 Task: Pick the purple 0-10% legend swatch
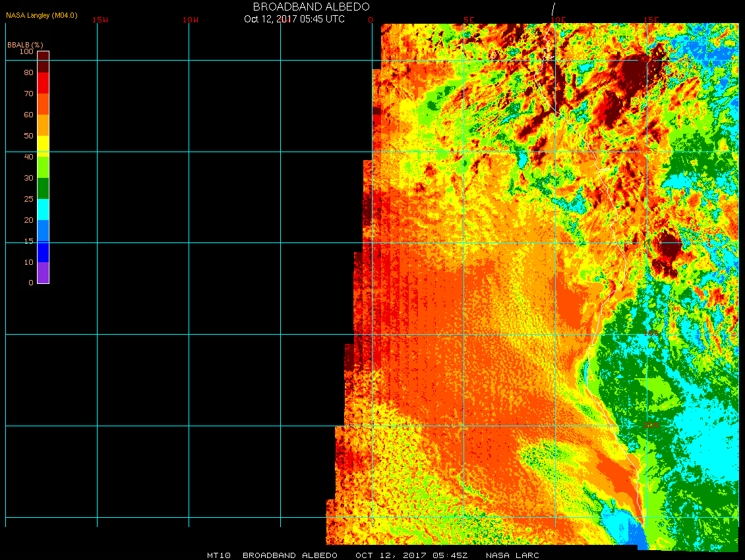43,273
